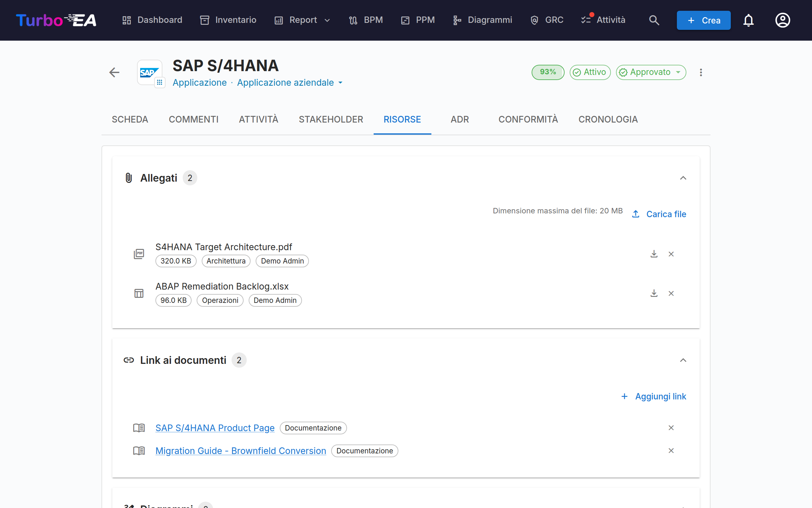
Task: Click Carica file to upload
Action: pyautogui.click(x=659, y=214)
